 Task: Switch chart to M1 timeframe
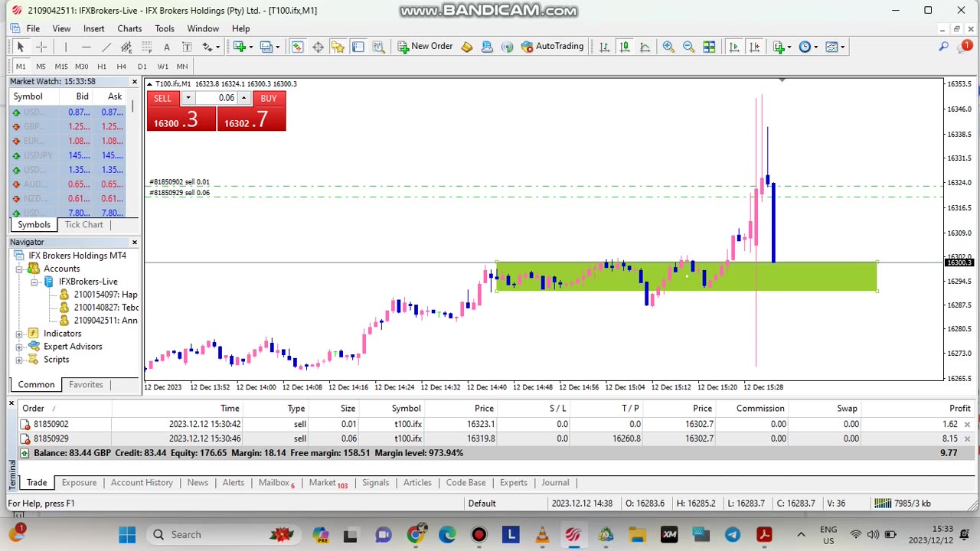[21, 67]
